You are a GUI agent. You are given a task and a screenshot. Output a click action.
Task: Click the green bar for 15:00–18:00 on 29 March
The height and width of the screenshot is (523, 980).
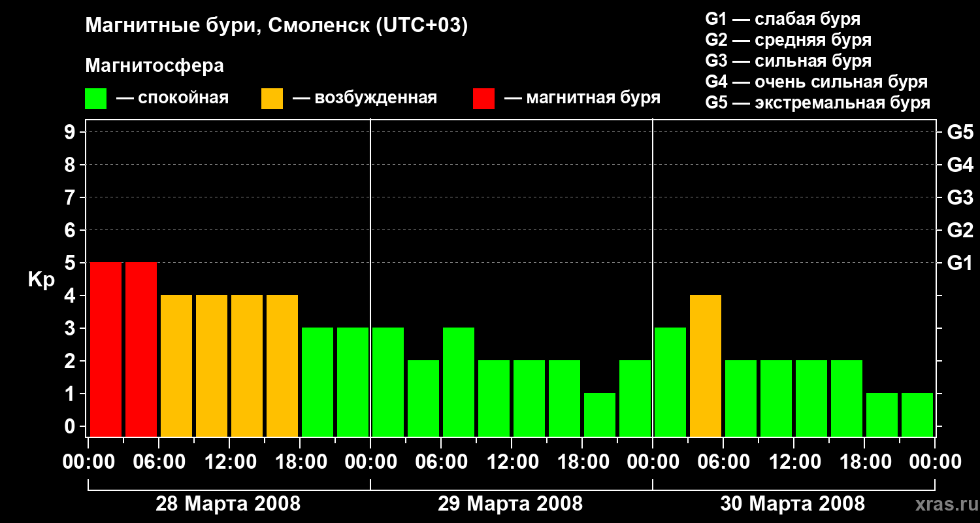tap(564, 398)
